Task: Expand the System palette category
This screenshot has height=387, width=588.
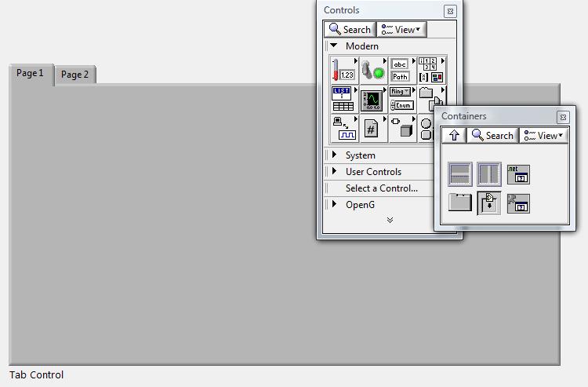Action: click(335, 155)
